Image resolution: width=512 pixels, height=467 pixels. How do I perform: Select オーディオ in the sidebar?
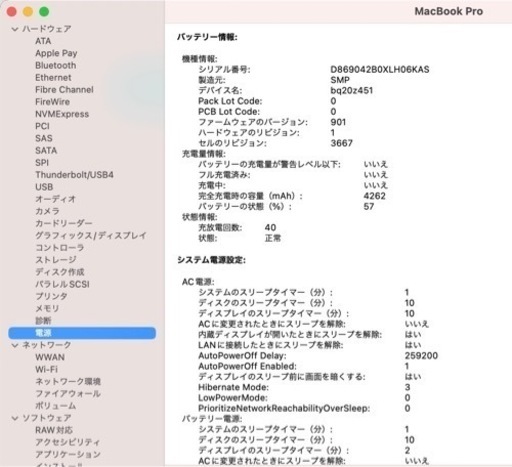coord(55,199)
